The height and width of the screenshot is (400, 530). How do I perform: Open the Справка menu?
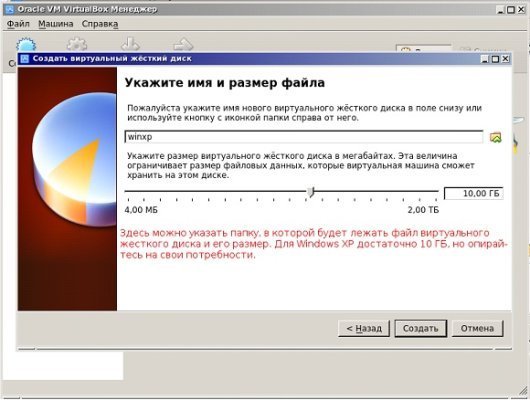(x=100, y=24)
